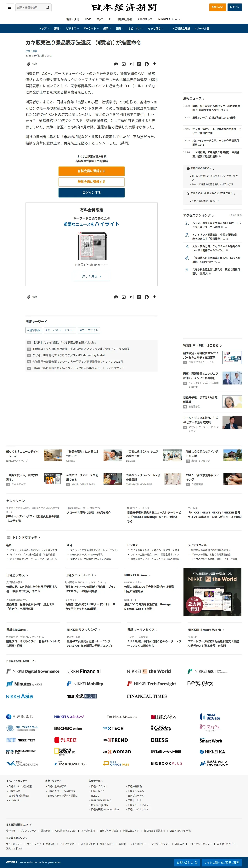Click the NIKKEI FT the World promo banner
The height and width of the screenshot is (868, 248).
pyautogui.click(x=212, y=592)
